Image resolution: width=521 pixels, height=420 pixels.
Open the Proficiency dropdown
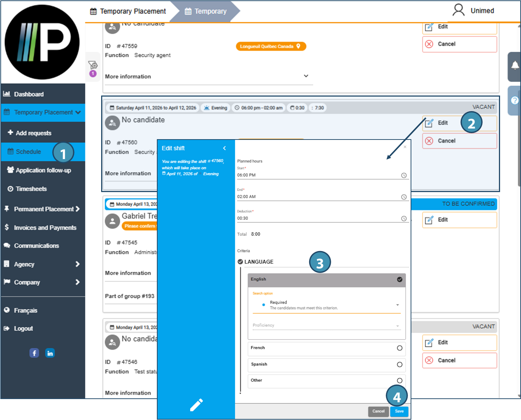(x=397, y=326)
